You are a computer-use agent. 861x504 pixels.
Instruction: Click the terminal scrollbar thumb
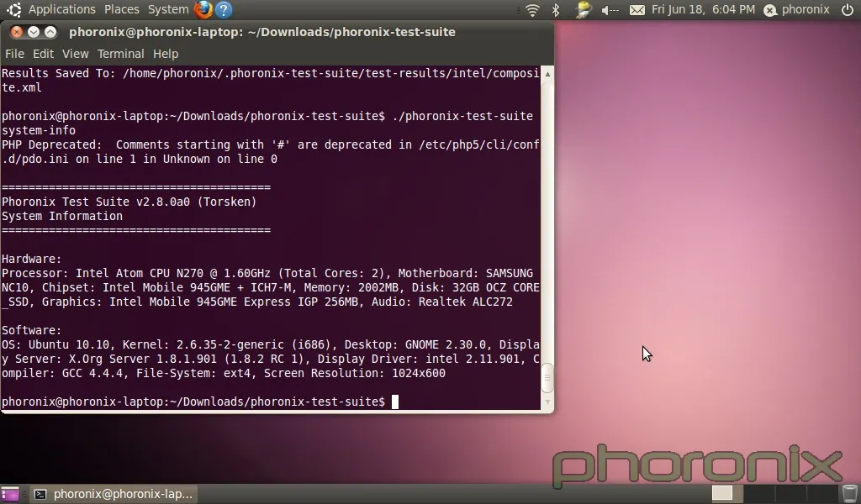pos(547,377)
